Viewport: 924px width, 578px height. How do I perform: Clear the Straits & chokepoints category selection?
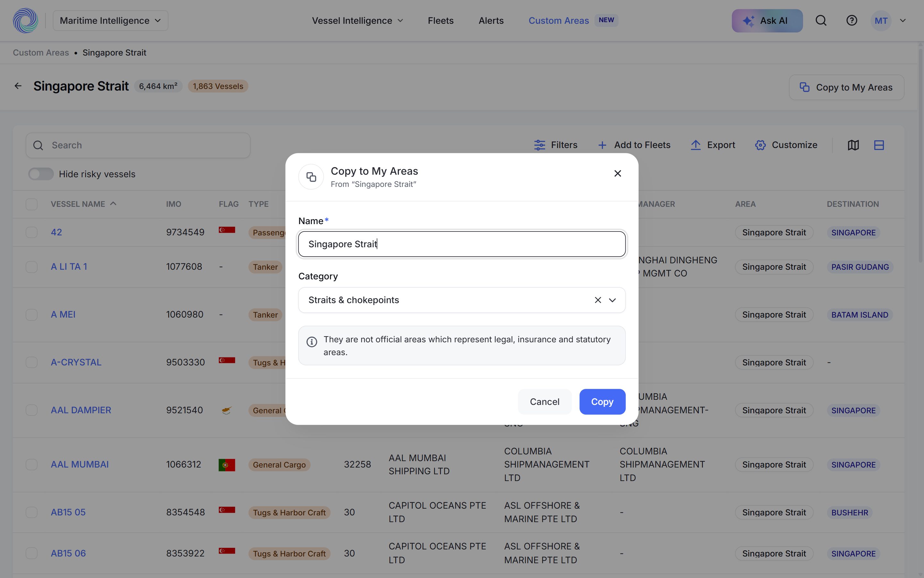pyautogui.click(x=598, y=300)
